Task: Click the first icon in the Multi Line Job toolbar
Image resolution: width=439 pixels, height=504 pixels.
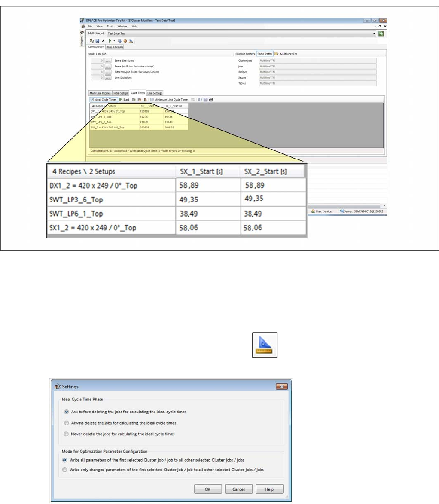Action: point(92,41)
